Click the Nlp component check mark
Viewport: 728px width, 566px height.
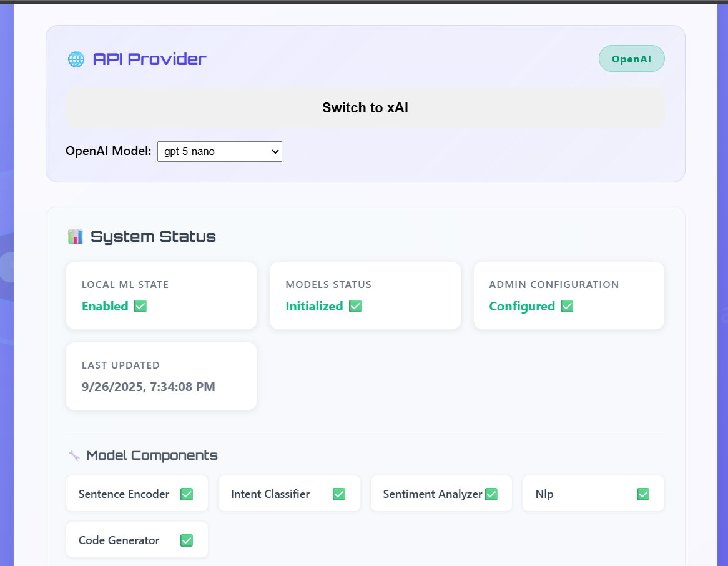tap(643, 494)
